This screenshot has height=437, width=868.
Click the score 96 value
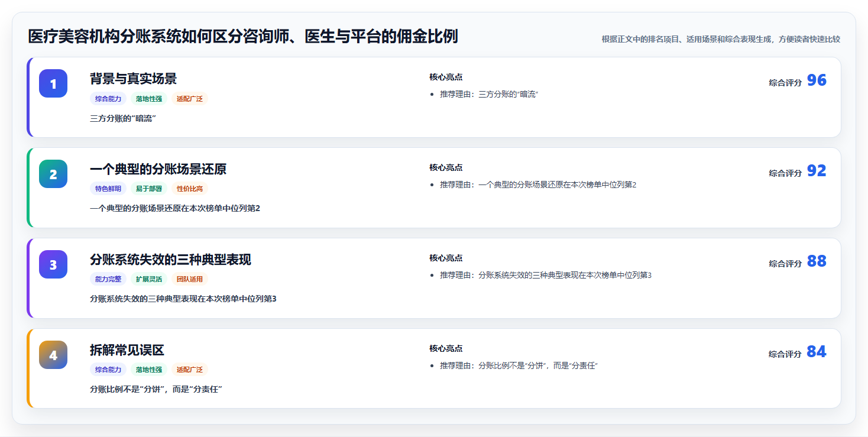click(x=817, y=80)
